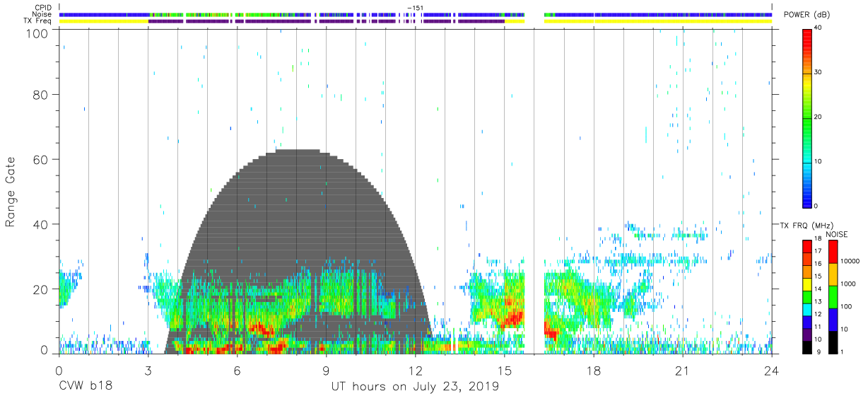The width and height of the screenshot is (868, 401).
Task: Click the power colorbar label '40'
Action: [x=819, y=28]
